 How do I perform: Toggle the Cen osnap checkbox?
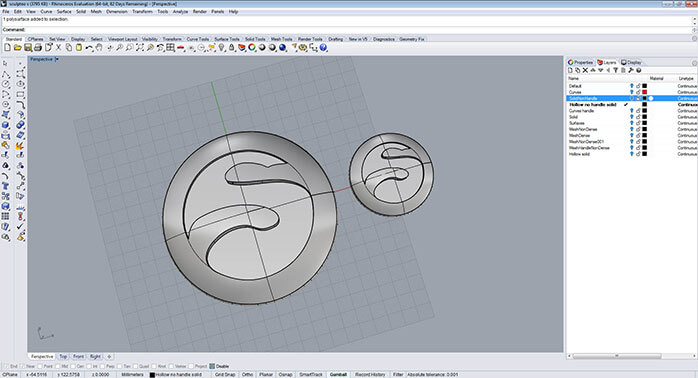pyautogui.click(x=73, y=366)
